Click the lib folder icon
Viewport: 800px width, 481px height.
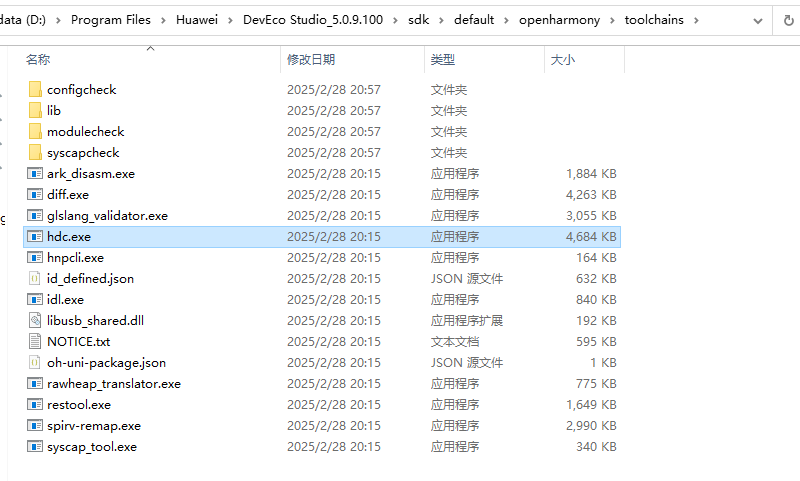tap(35, 110)
